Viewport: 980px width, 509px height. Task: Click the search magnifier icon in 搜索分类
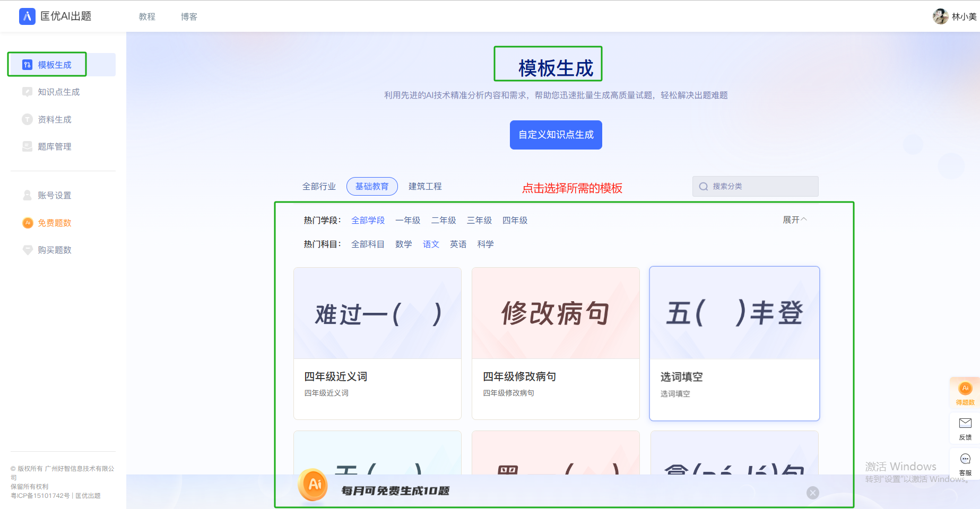(x=704, y=187)
